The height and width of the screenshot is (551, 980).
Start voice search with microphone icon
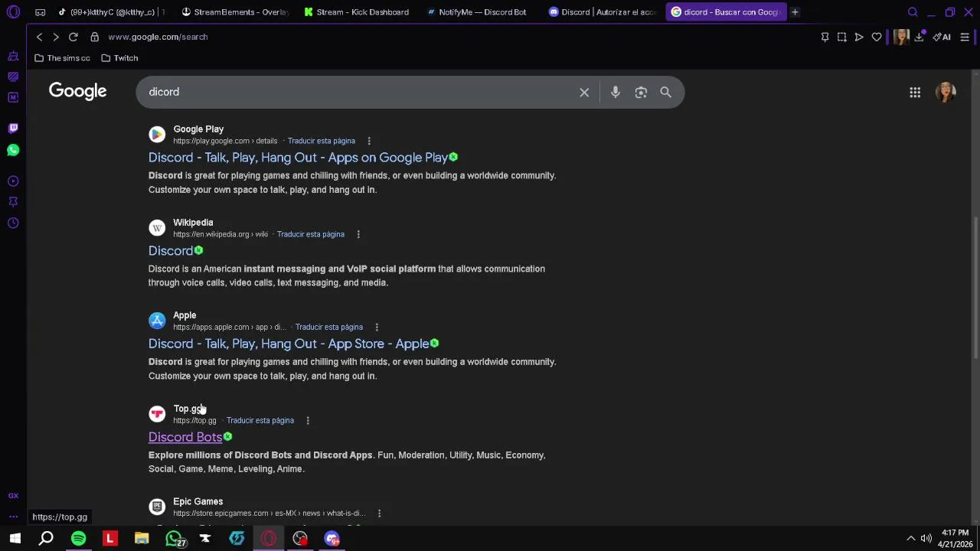coord(616,93)
